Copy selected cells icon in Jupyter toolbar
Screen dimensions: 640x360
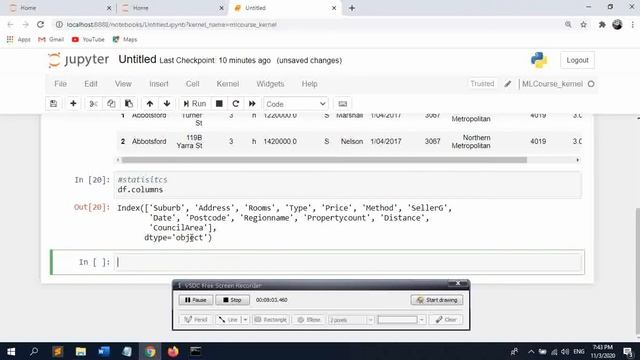pos(111,104)
